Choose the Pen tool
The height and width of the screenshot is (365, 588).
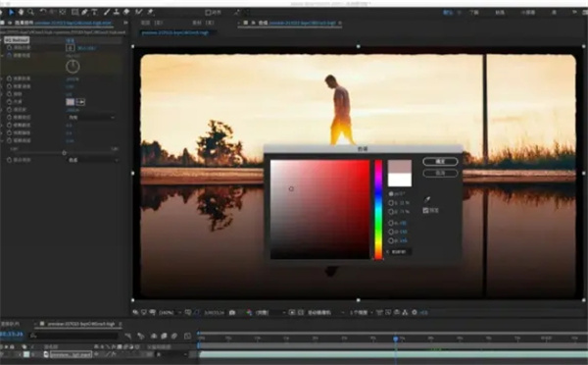click(x=84, y=12)
